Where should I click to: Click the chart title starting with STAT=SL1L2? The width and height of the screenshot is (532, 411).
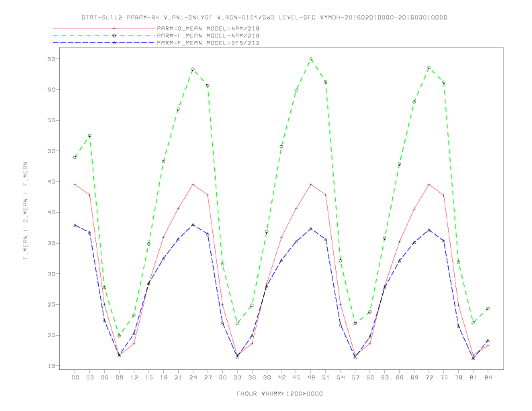264,17
